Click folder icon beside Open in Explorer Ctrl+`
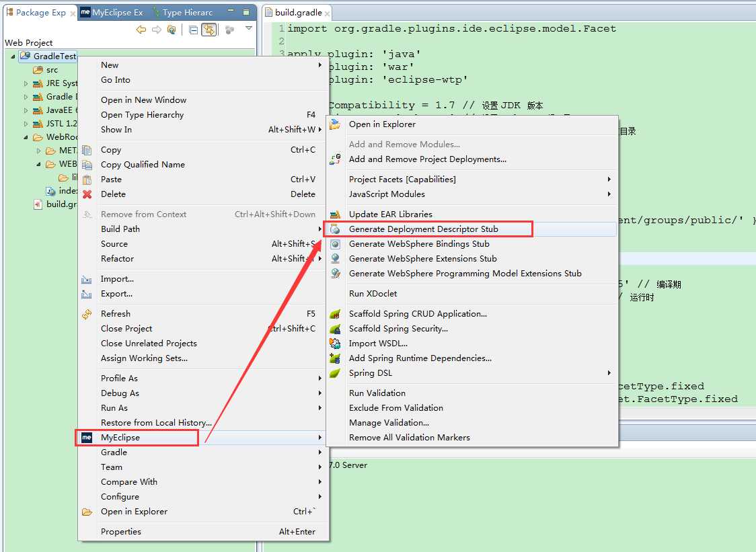This screenshot has height=552, width=756. point(87,512)
